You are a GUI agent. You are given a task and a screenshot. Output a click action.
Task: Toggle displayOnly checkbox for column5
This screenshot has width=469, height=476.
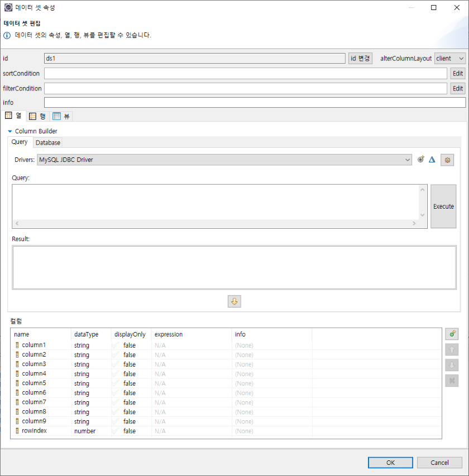[116, 383]
